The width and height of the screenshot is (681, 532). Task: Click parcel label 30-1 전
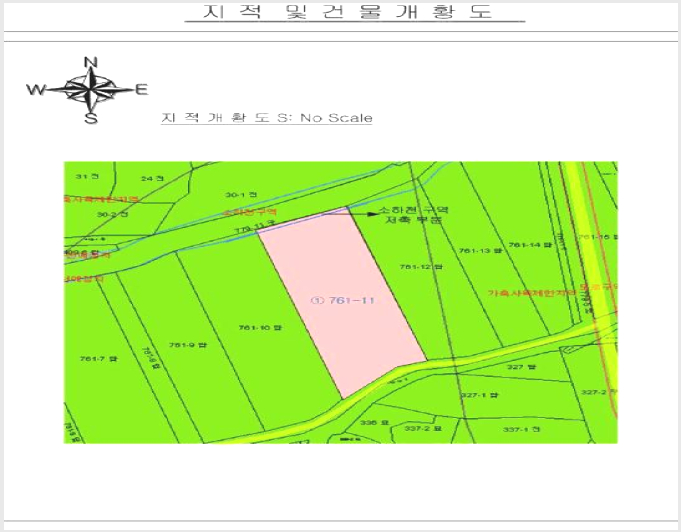[x=241, y=195]
